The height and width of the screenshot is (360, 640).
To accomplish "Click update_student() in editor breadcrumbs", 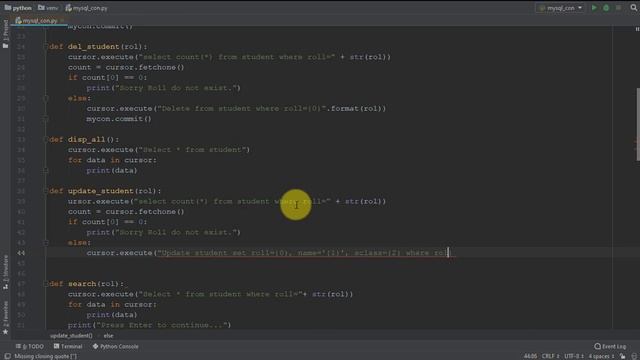I will click(71, 336).
